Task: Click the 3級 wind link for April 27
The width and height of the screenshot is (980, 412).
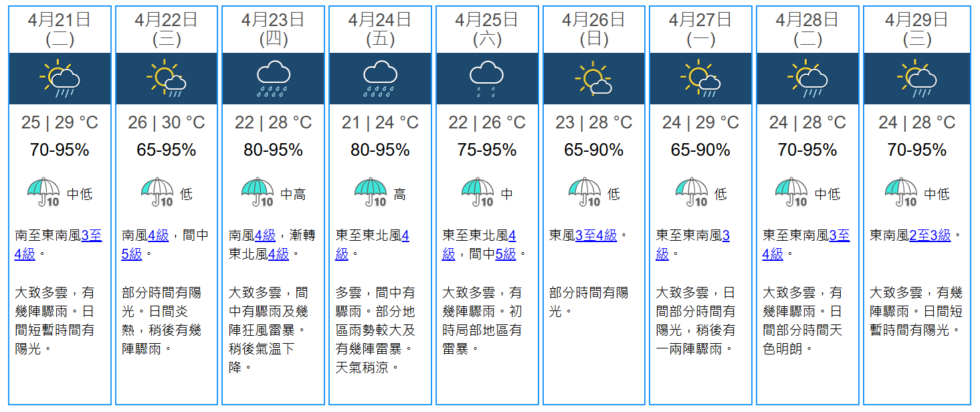Action: (x=726, y=235)
